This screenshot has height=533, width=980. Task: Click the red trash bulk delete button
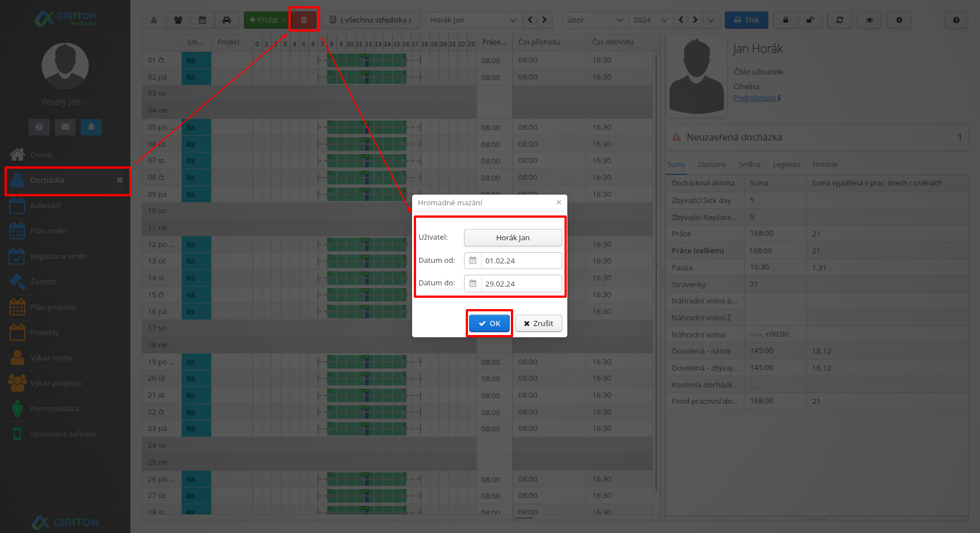click(x=304, y=20)
